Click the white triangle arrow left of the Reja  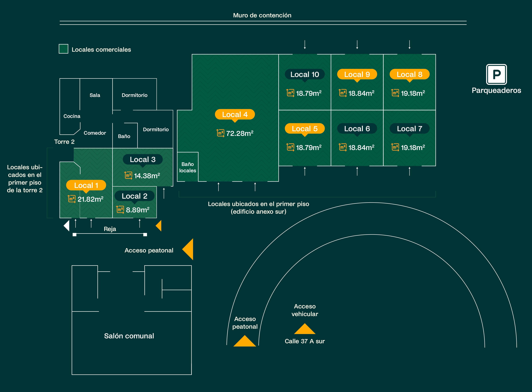[x=67, y=226]
